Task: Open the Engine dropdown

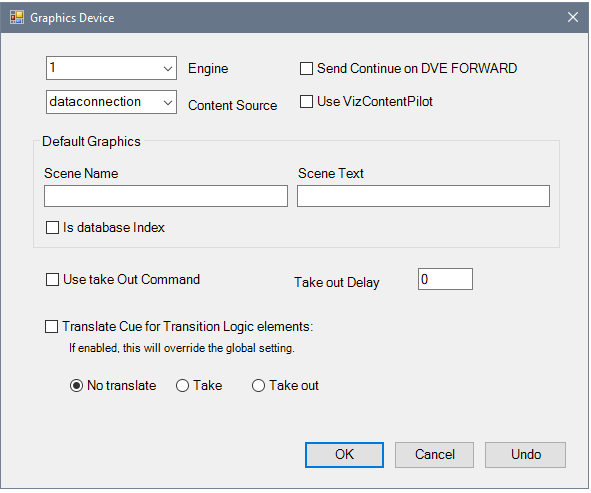Action: coord(111,68)
